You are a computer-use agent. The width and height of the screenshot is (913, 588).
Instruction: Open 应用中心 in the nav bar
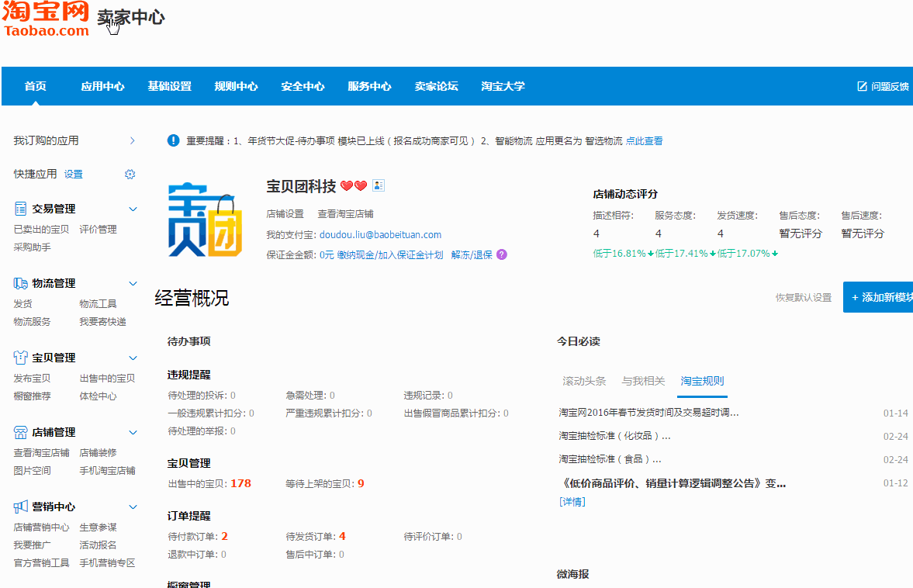point(102,86)
